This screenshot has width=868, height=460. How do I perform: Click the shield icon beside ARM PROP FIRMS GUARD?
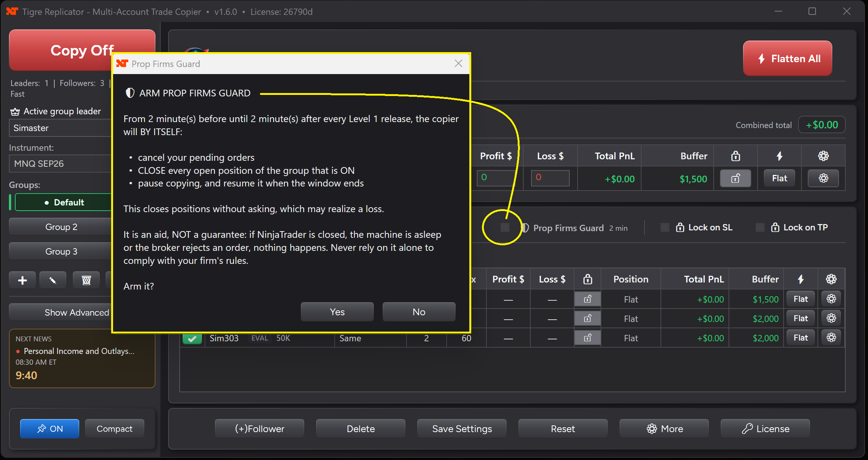[130, 93]
